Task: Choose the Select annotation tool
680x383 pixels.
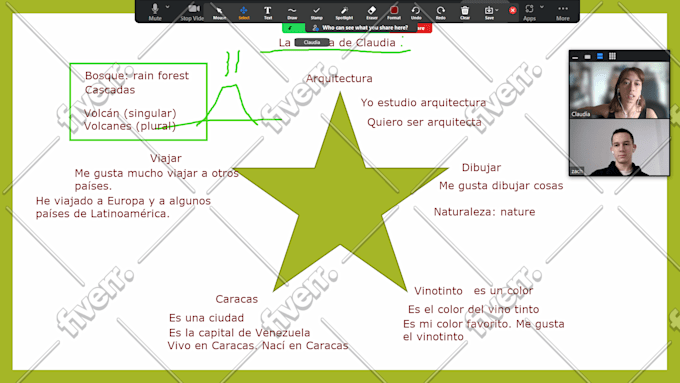Action: 244,12
